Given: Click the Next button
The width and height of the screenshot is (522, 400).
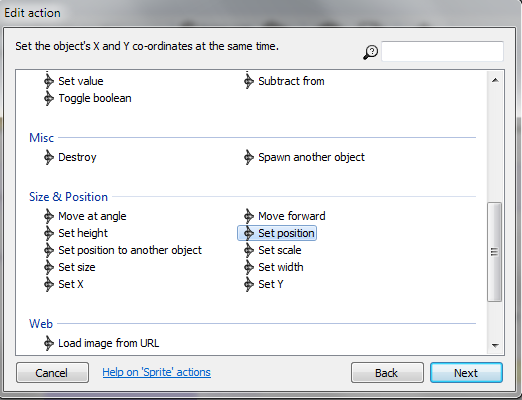Looking at the screenshot, I should click(466, 373).
